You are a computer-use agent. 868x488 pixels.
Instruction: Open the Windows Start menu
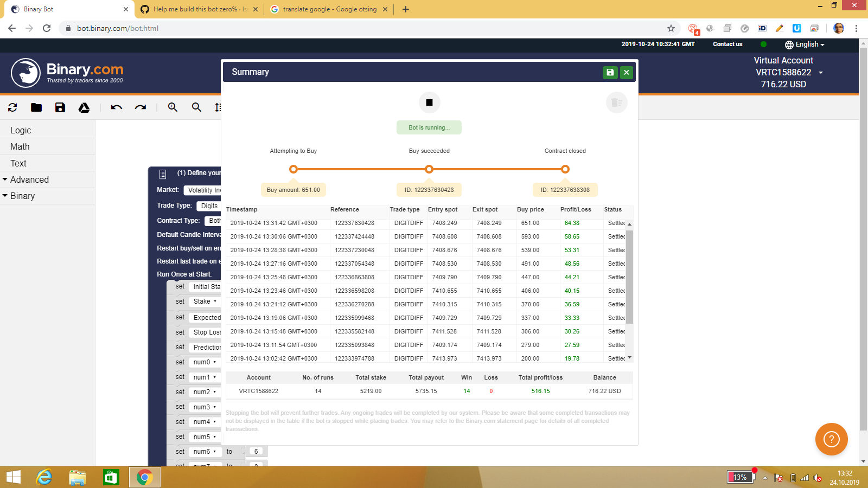pyautogui.click(x=14, y=477)
